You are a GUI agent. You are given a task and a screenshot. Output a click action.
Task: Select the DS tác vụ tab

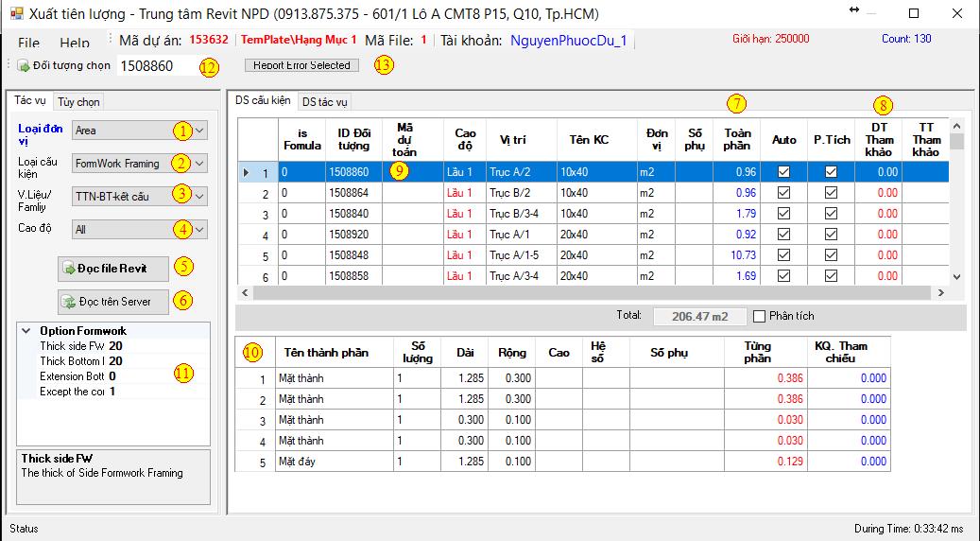pos(324,101)
